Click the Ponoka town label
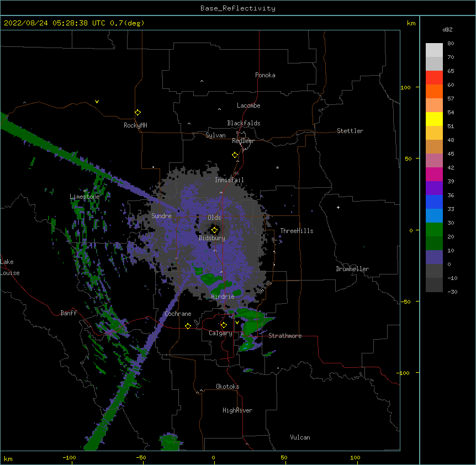This screenshot has width=476, height=465. (x=265, y=75)
